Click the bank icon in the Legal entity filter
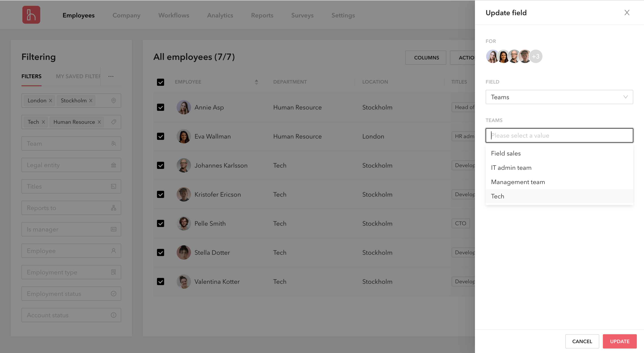 pos(114,165)
